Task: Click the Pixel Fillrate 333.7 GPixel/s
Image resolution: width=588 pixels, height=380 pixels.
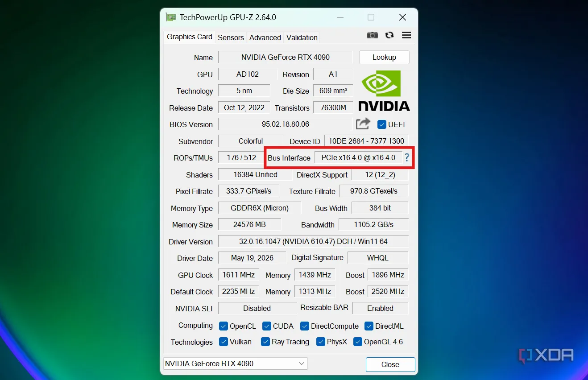Action: point(248,191)
